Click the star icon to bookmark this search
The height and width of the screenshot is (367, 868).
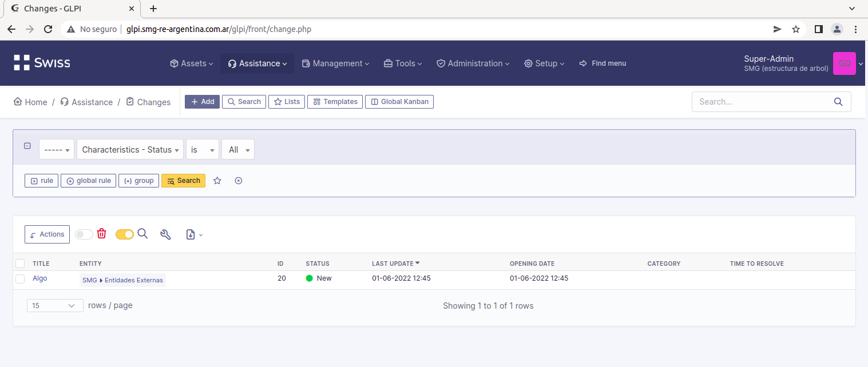pos(217,180)
